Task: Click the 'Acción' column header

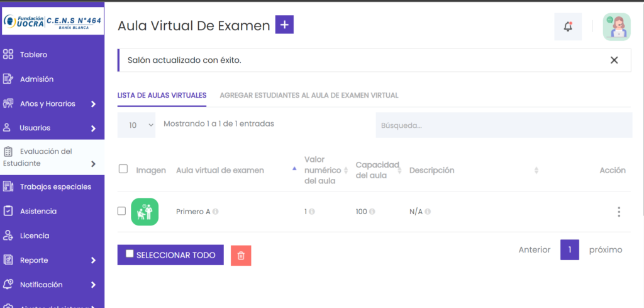Action: pos(613,170)
